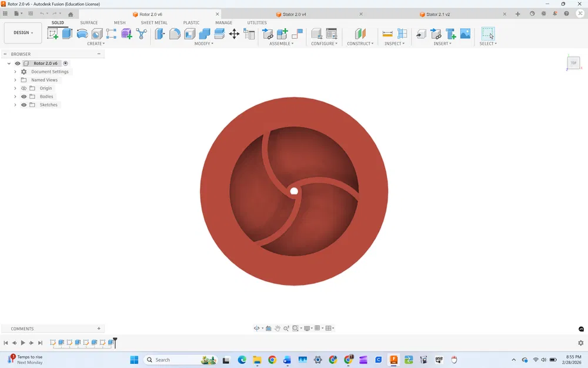Hide the Bodies folder
This screenshot has width=588, height=368.
tap(24, 97)
